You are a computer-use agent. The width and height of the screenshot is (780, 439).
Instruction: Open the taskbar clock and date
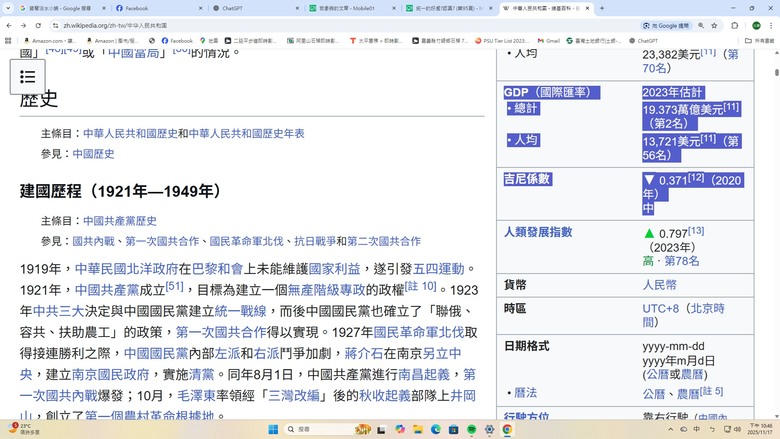point(759,429)
